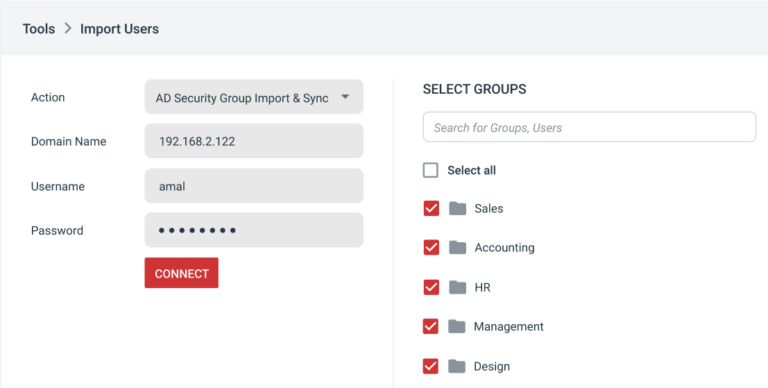Click Import Users in the breadcrumb
Image resolution: width=768 pixels, height=388 pixels.
point(120,29)
